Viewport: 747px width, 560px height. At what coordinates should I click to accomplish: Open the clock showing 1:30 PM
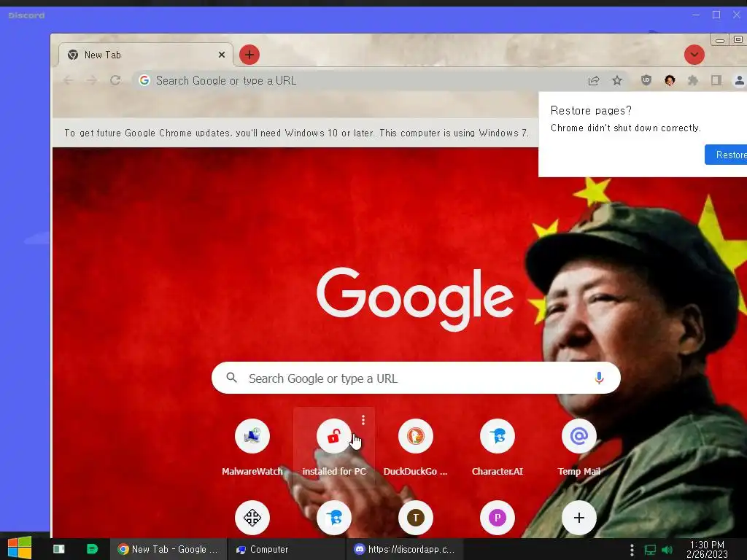click(x=707, y=549)
